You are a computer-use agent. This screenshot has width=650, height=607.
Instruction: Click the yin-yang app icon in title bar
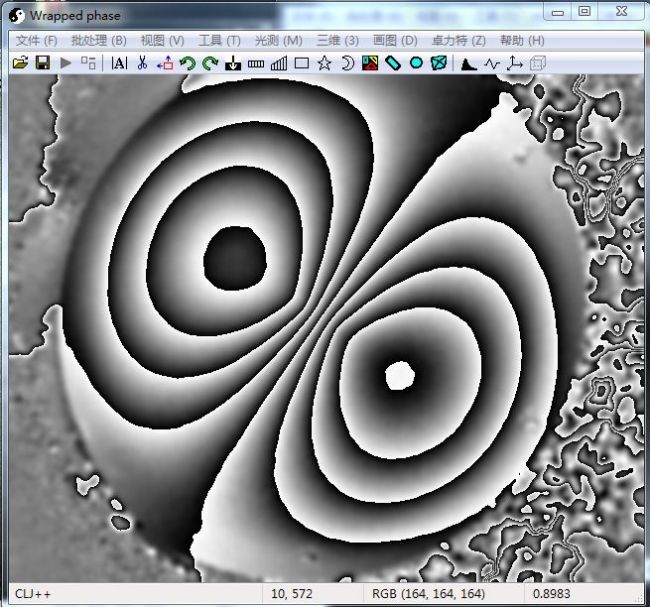pos(17,16)
